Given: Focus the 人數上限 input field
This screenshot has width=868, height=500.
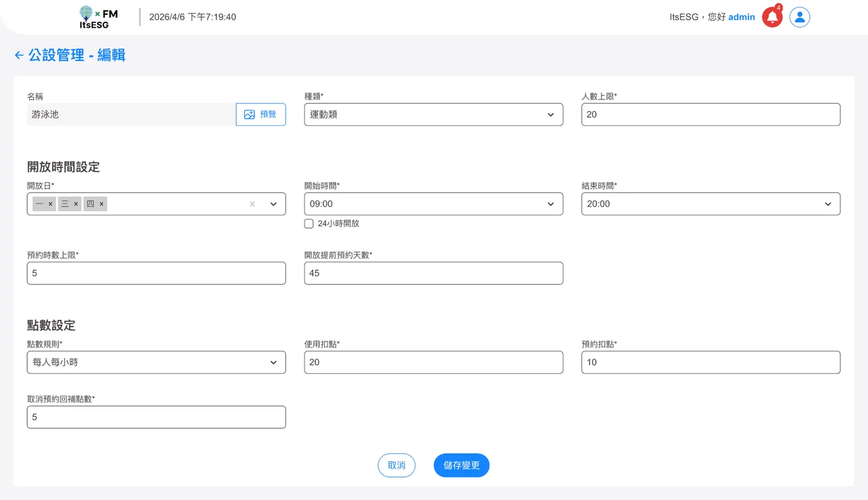Looking at the screenshot, I should pos(711,114).
